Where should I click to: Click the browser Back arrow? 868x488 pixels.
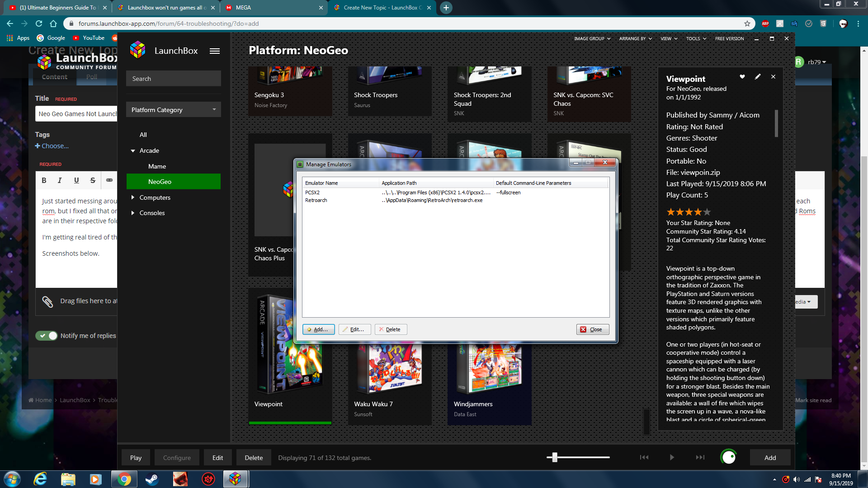pos(10,23)
